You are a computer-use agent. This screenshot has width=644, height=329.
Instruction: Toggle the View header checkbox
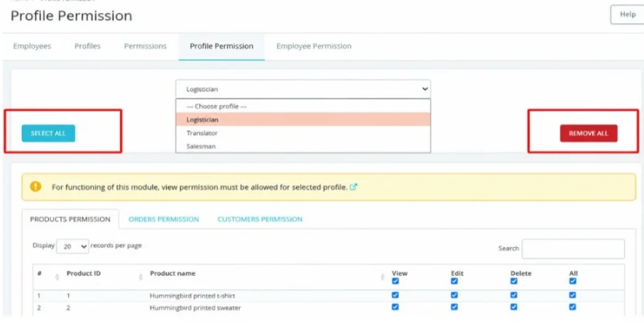[395, 281]
